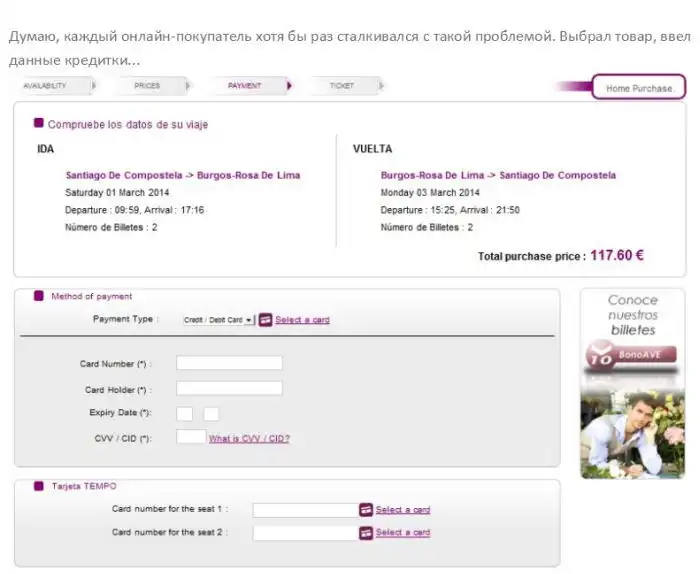Open the Payment Type dropdown
Image resolution: width=700 pixels, height=574 pixels.
[218, 320]
